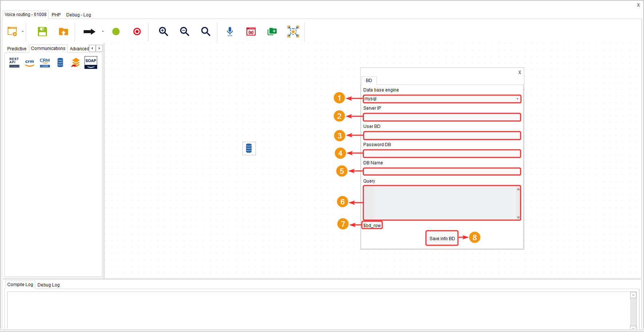Select the database component in palette
The width and height of the screenshot is (644, 332).
coord(60,63)
